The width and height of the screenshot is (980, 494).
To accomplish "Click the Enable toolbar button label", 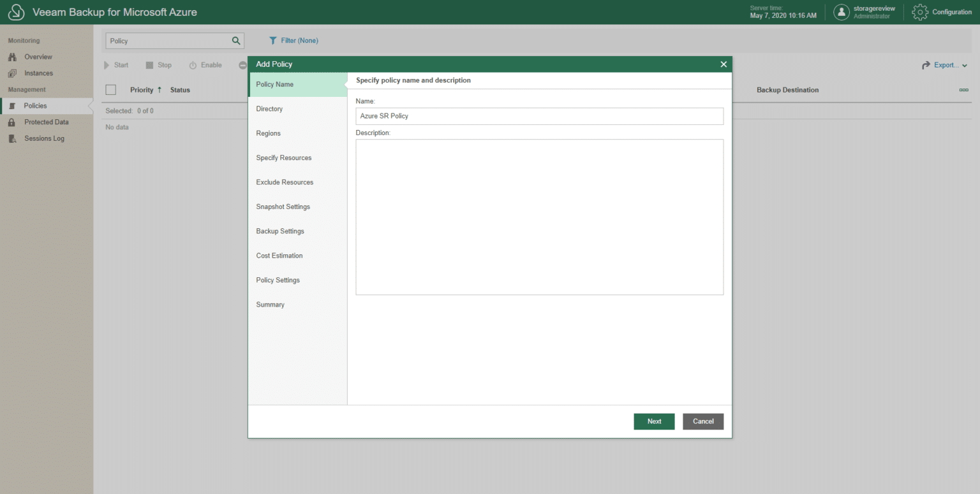I will click(211, 65).
